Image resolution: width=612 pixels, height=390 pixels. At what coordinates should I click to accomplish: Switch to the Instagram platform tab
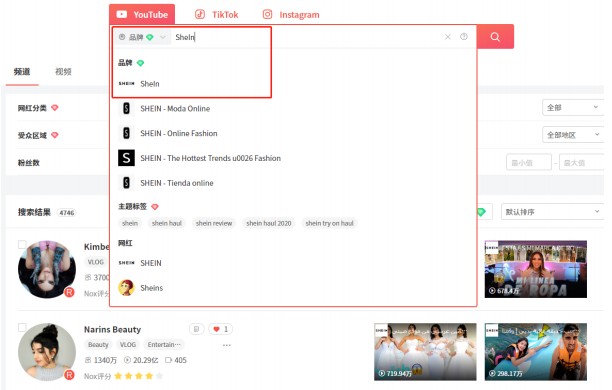click(291, 14)
